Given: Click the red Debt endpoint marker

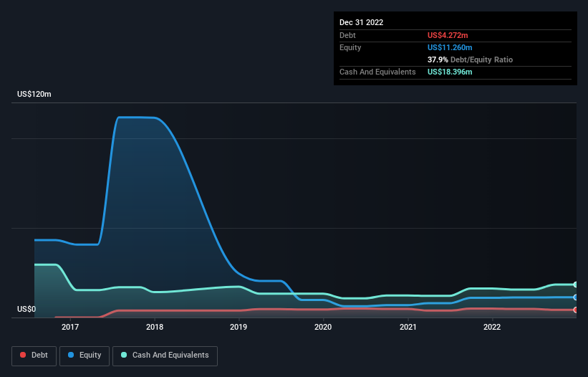Looking at the screenshot, I should (x=576, y=310).
